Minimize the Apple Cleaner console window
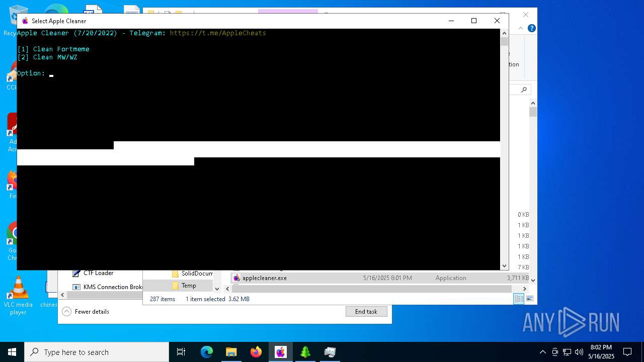Screen dimensions: 644x362 point(451,21)
